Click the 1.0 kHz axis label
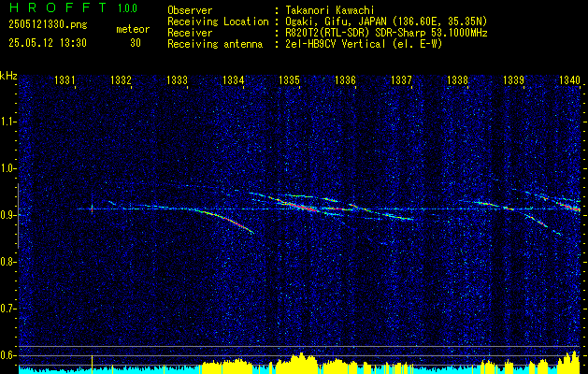The width and height of the screenshot is (588, 374). point(7,168)
